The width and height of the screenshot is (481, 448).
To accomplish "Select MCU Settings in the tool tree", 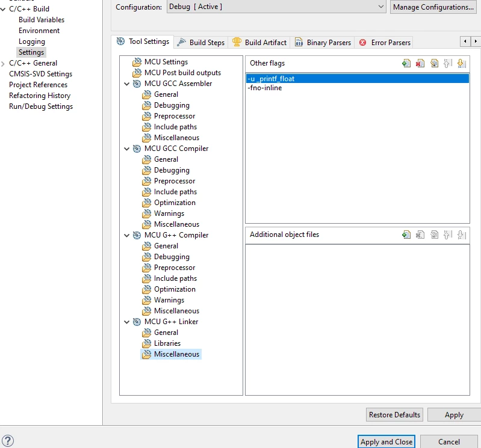I will point(166,62).
